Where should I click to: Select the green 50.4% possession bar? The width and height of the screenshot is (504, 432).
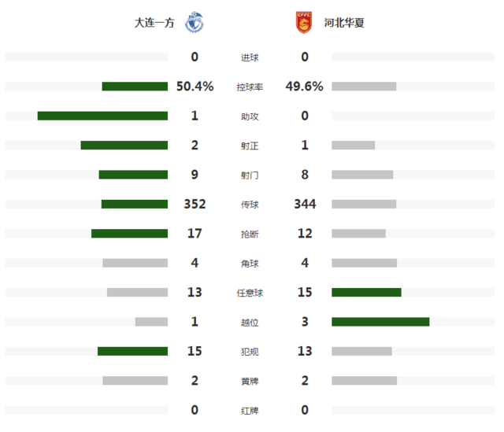(x=135, y=87)
